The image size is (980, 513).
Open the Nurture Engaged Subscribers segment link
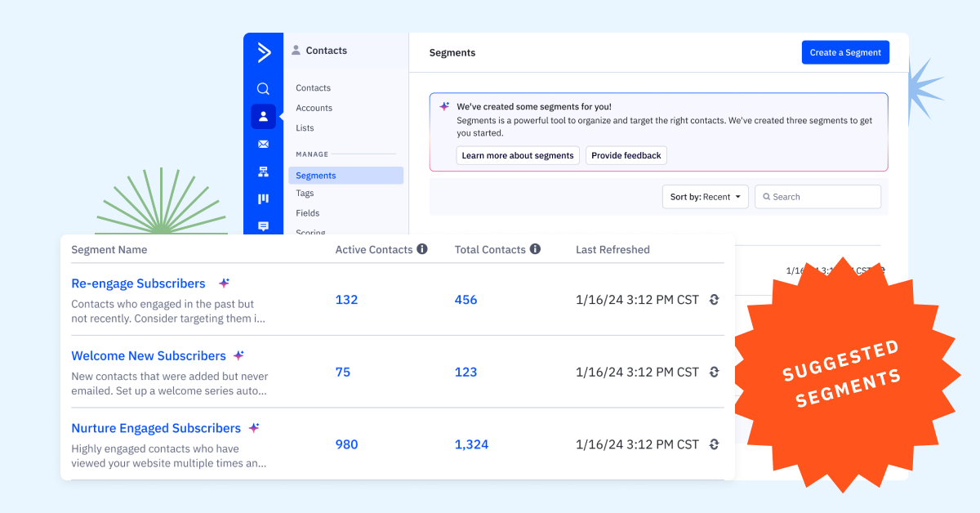click(156, 428)
